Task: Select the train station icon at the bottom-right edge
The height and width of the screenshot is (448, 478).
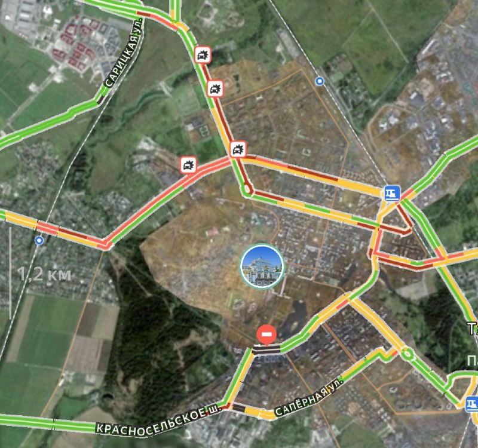Action: coord(472,404)
